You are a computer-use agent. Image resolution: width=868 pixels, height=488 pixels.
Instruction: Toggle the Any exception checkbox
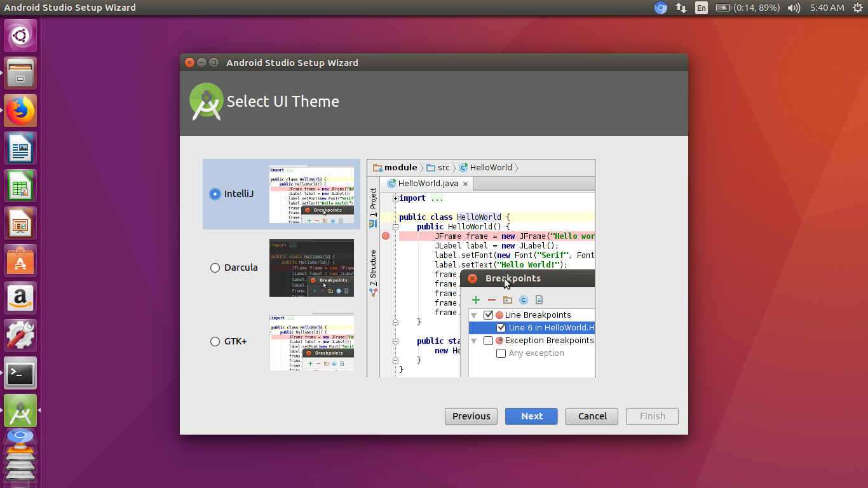[x=501, y=353]
